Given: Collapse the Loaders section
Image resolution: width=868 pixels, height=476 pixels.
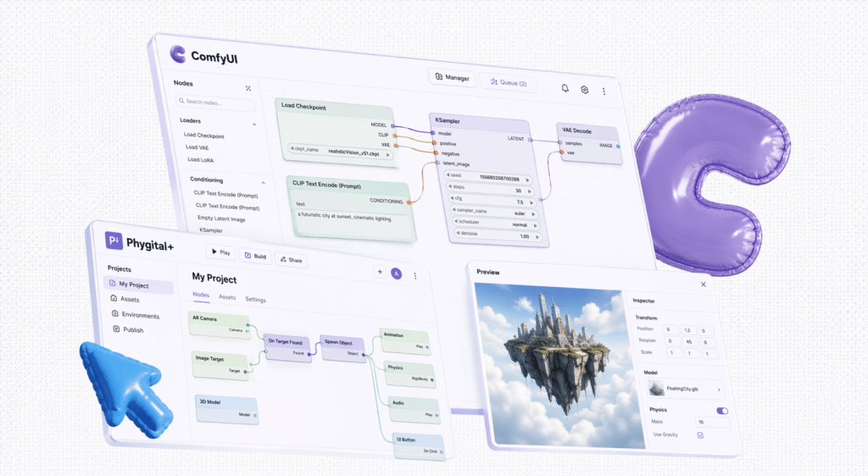Looking at the screenshot, I should (x=254, y=125).
